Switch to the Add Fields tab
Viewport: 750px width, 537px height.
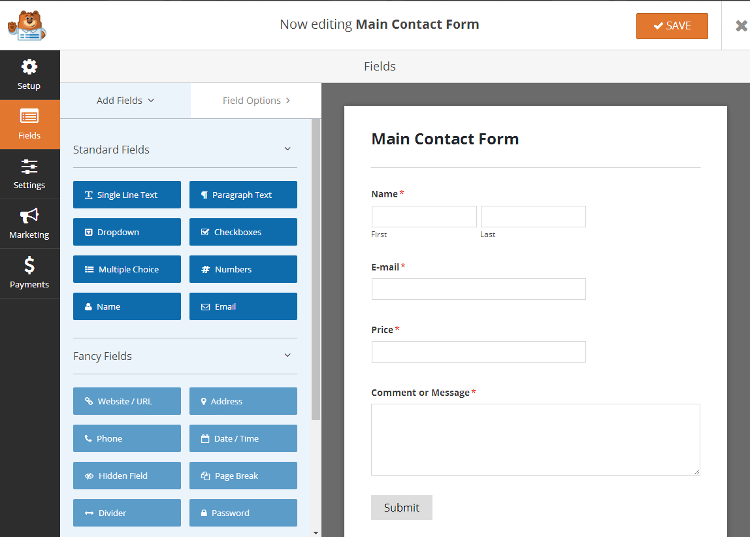(125, 100)
